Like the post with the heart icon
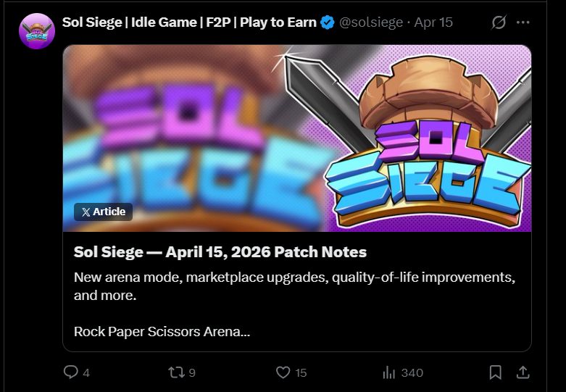Screen dimensions: 566x392 [283, 372]
